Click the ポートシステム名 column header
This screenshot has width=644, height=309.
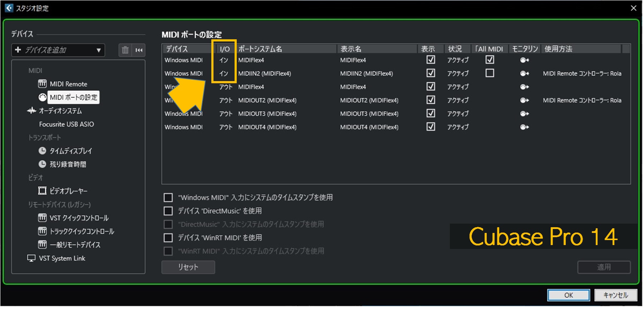(286, 49)
